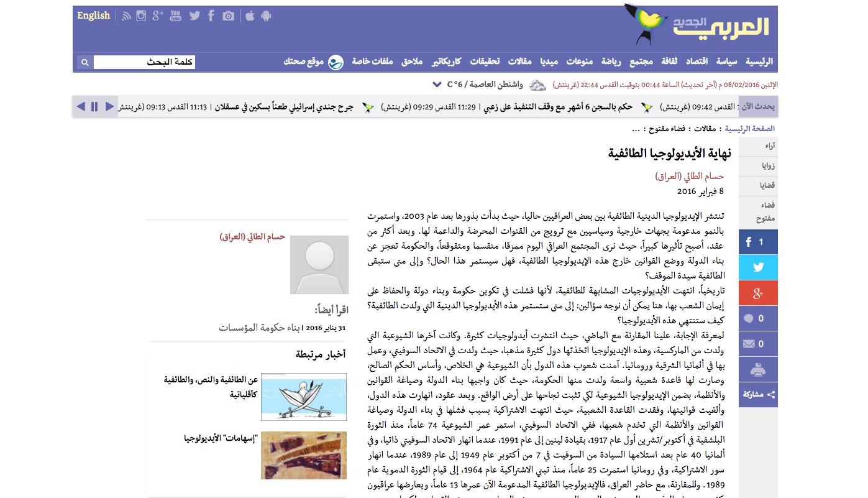This screenshot has height=498, width=868.
Task: Open article عن الطائفية والنص، والطائفية كأقلياتية
Action: pos(211,387)
